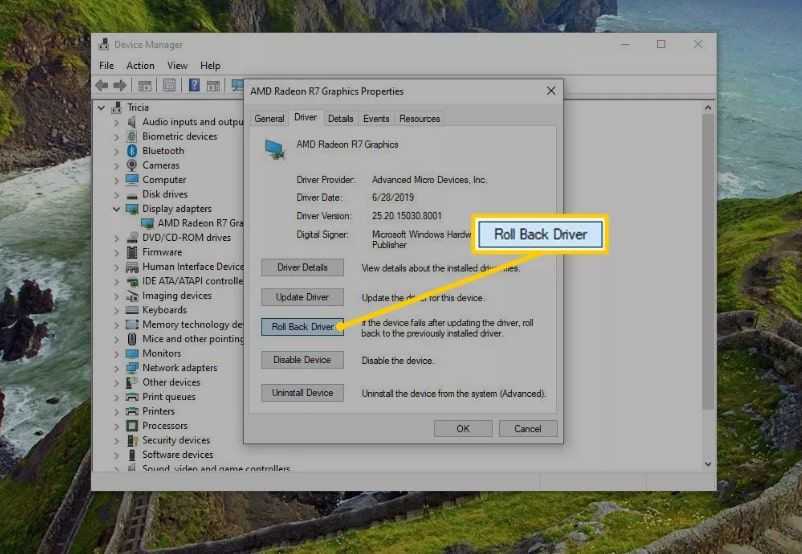Click the Processors category icon
802x554 pixels.
click(x=131, y=426)
